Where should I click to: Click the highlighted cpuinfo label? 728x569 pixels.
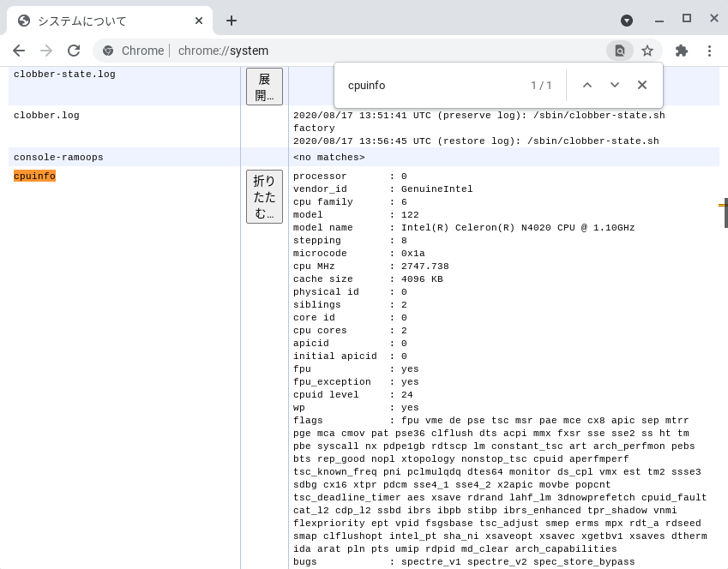point(34,176)
